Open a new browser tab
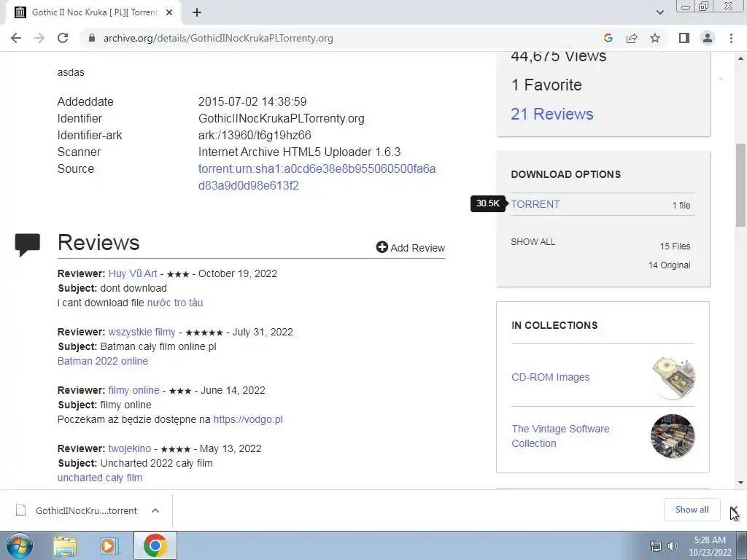This screenshot has width=747, height=560. pos(197,12)
